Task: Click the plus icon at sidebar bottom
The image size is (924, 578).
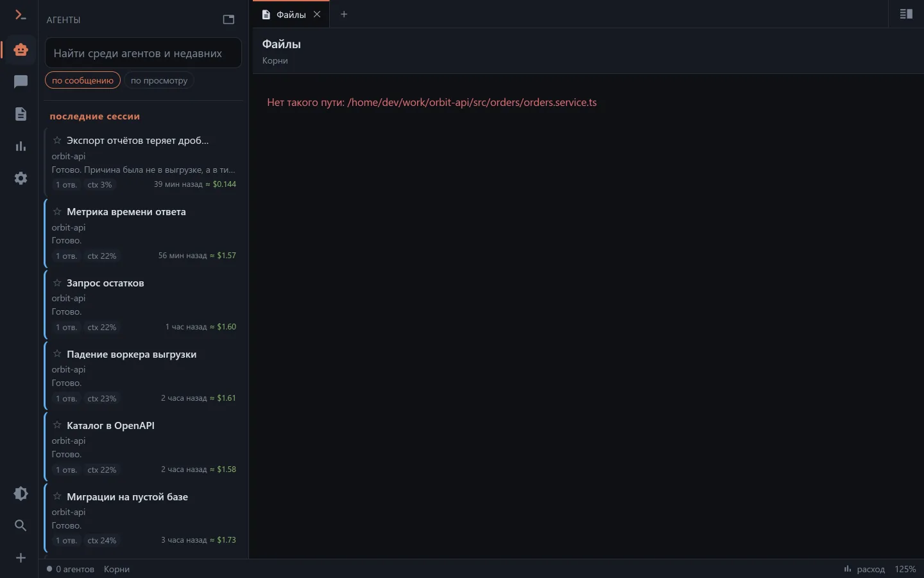Action: (21, 557)
